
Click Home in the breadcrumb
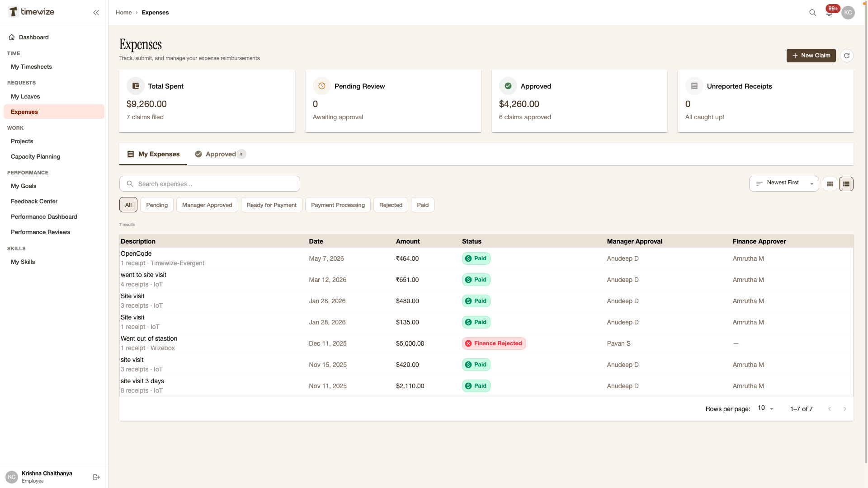click(123, 13)
